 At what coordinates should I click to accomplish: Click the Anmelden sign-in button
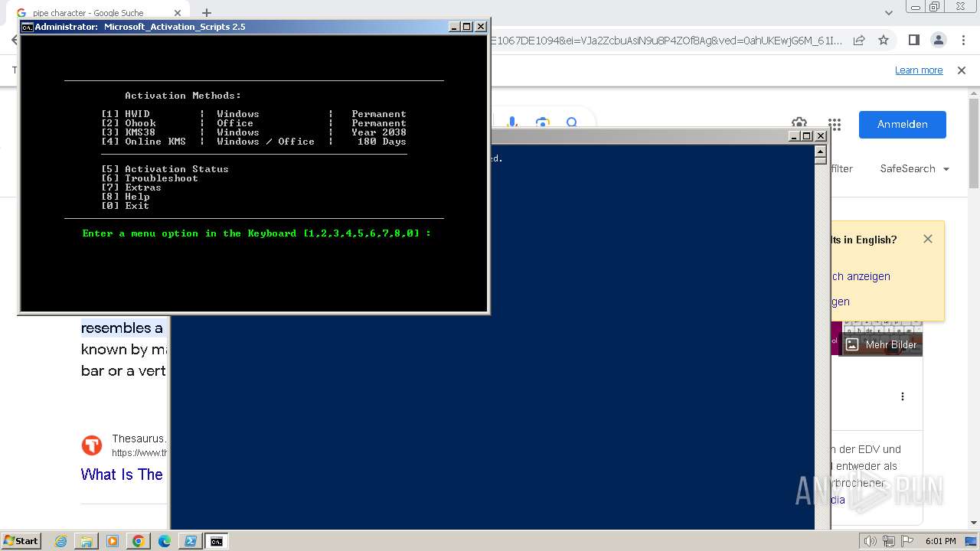pos(903,125)
